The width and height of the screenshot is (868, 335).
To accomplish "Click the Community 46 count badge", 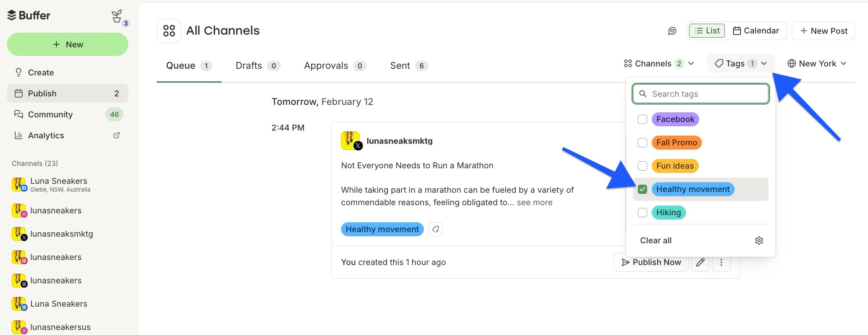I will [x=114, y=115].
